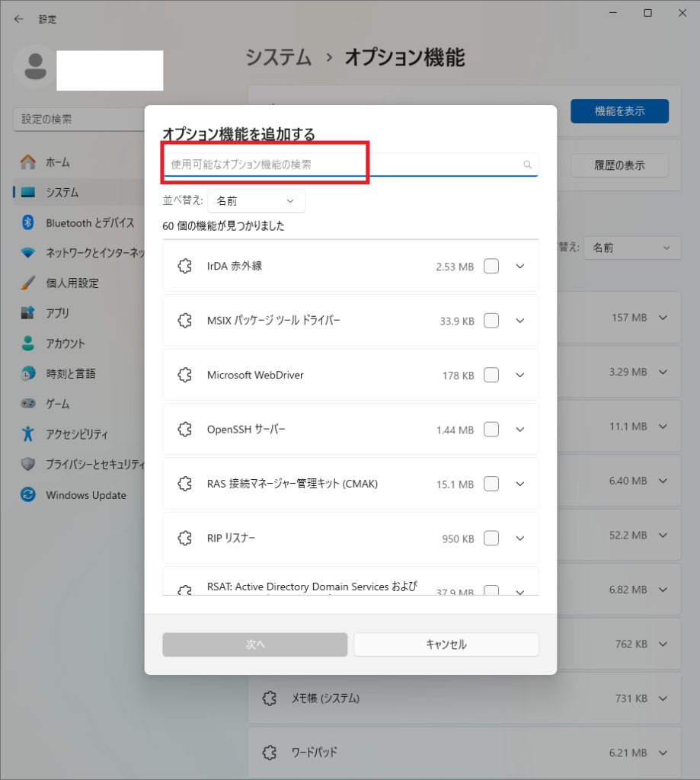
Task: Click the ホーム house icon in sidebar
Action: (x=28, y=162)
